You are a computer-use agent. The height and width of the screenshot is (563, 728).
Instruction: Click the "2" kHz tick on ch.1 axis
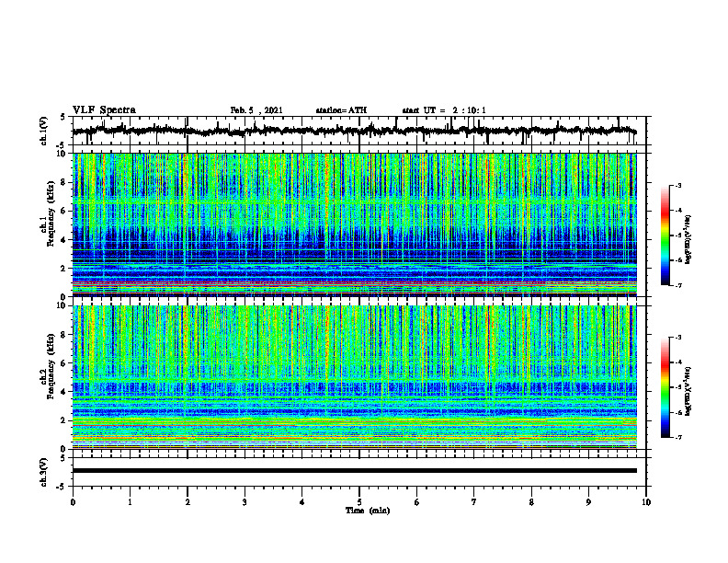coord(64,269)
